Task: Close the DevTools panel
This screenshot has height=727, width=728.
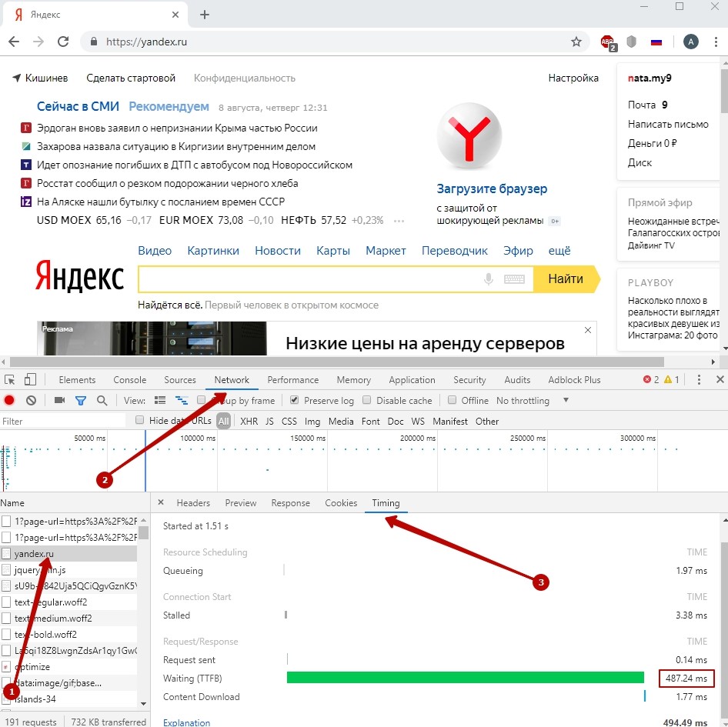Action: (x=720, y=380)
